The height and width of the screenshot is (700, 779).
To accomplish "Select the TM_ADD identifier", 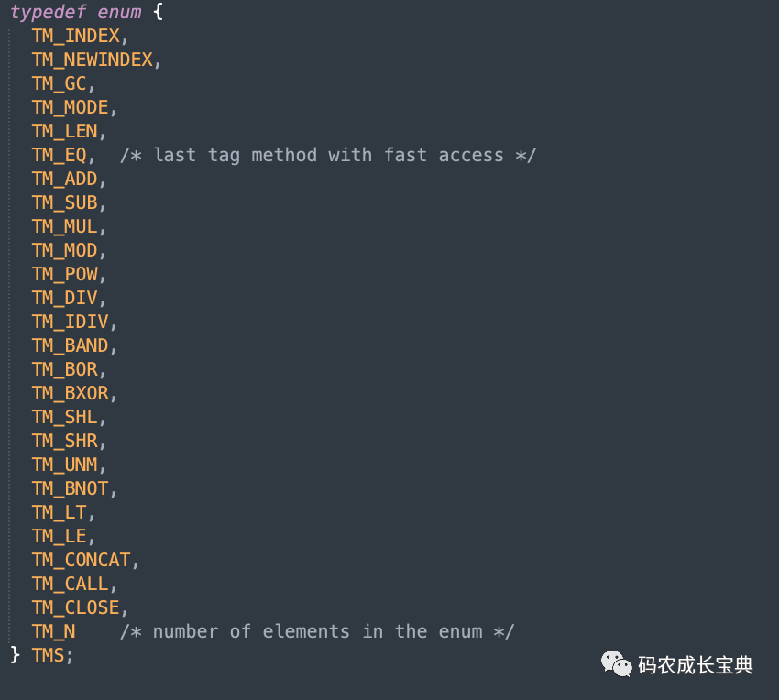I will pos(65,180).
